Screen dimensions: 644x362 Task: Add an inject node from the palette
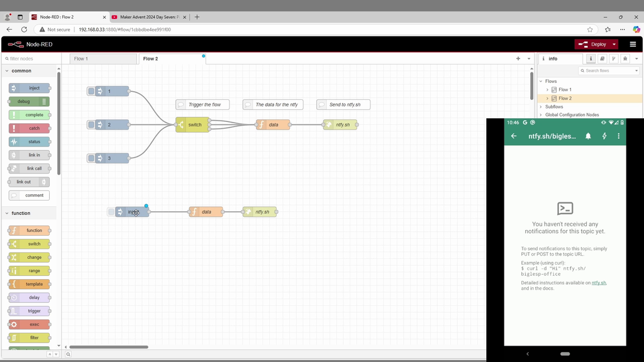(29, 88)
